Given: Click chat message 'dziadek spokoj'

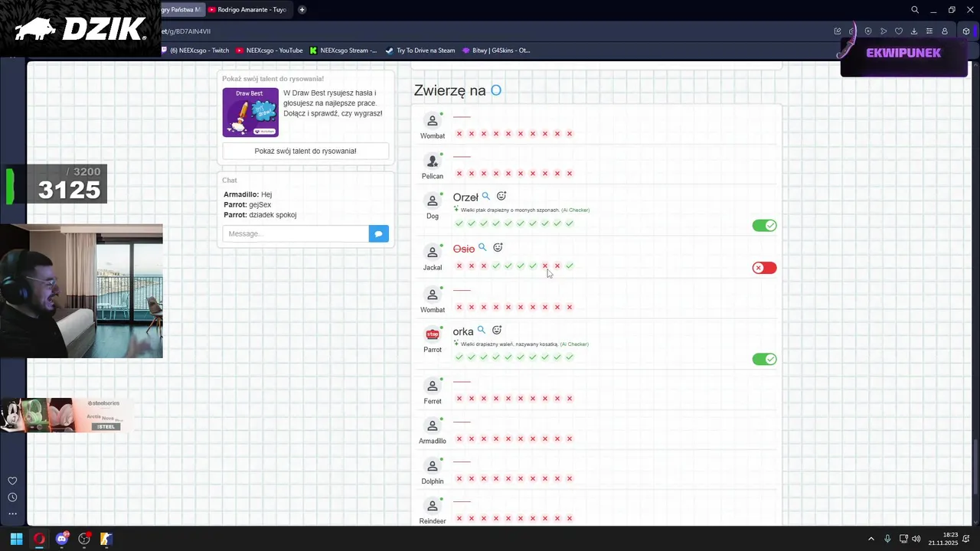Looking at the screenshot, I should click(x=273, y=215).
